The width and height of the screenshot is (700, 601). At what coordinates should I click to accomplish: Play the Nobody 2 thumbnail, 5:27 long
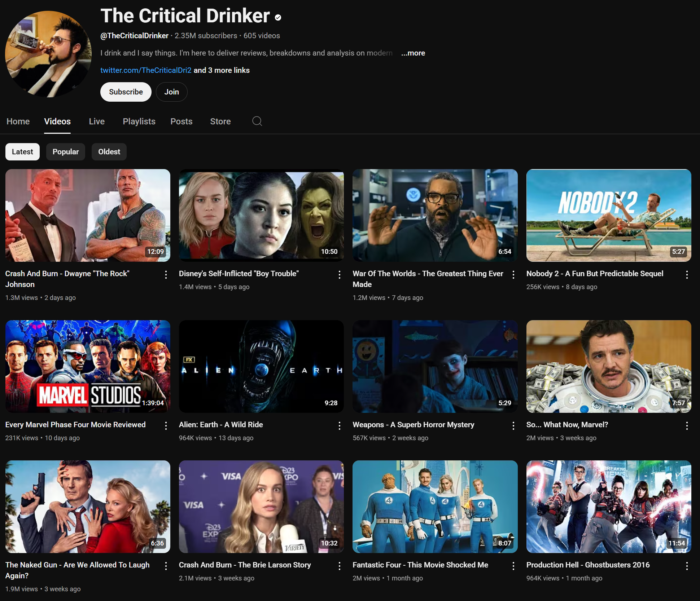click(609, 215)
